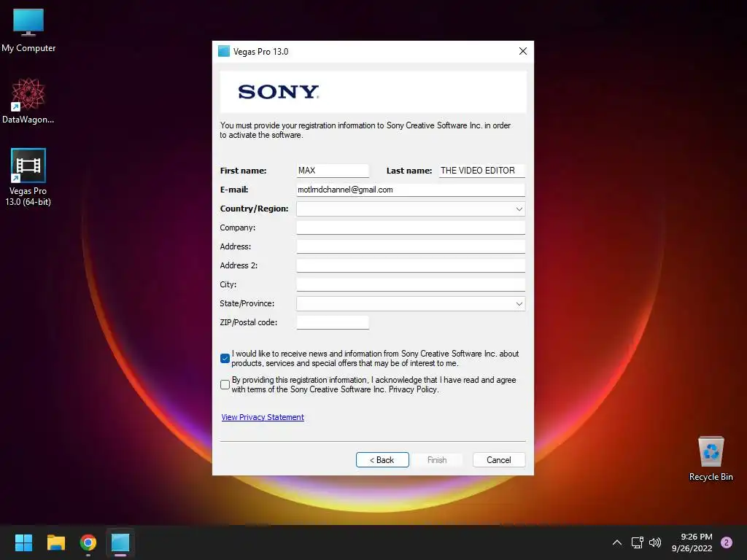Close the Vegas Pro 13.0 dialog
The height and width of the screenshot is (560, 747).
pyautogui.click(x=522, y=51)
